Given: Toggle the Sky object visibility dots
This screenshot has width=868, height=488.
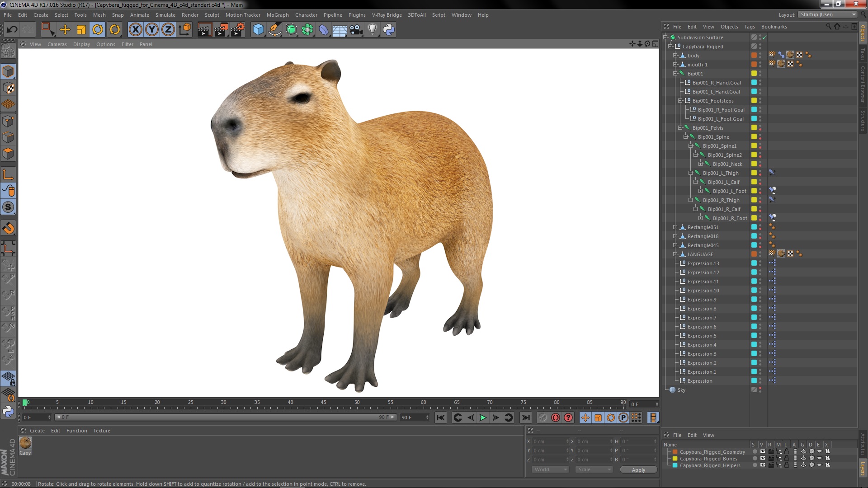Looking at the screenshot, I should [x=760, y=390].
